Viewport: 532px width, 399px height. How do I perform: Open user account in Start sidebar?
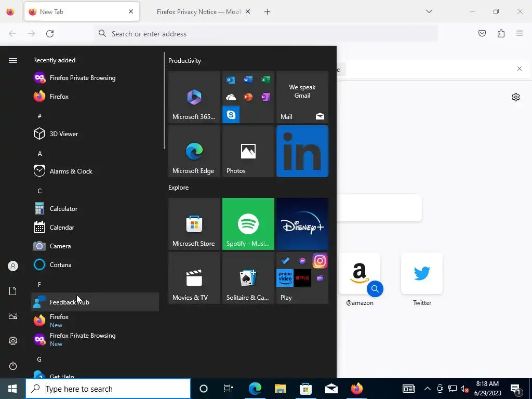pos(13,266)
